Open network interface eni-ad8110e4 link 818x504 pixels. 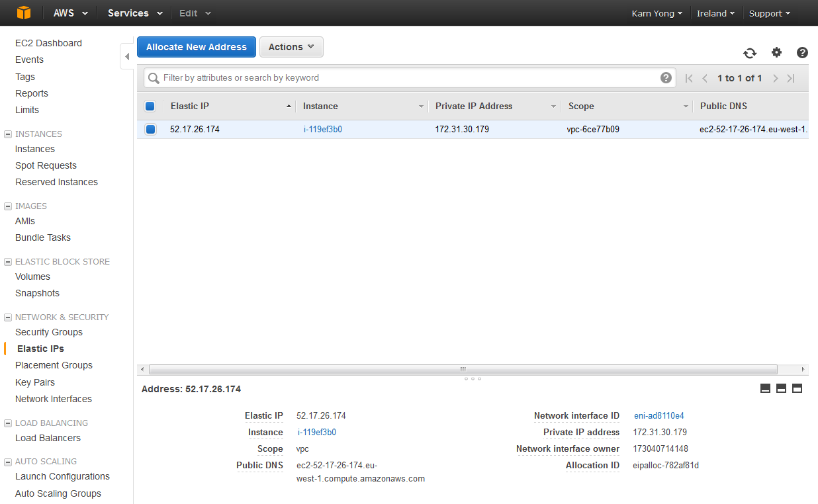pos(659,416)
